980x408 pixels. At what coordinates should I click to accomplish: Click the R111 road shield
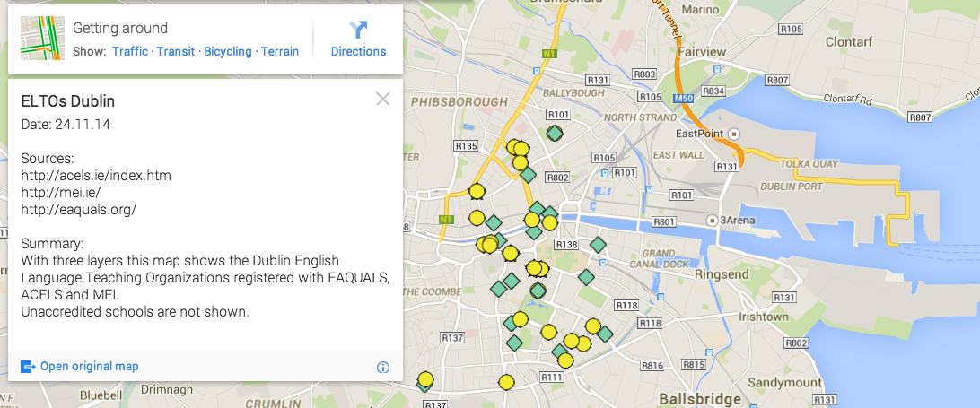pos(552,378)
